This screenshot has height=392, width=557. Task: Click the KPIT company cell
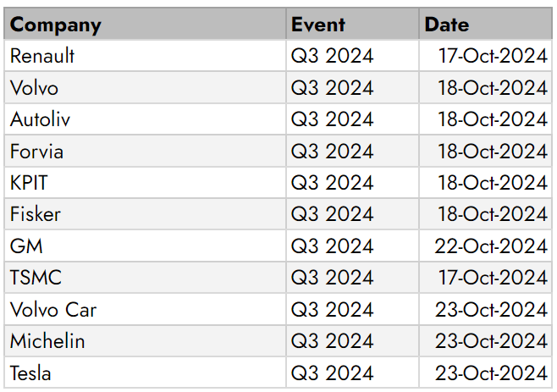145,182
